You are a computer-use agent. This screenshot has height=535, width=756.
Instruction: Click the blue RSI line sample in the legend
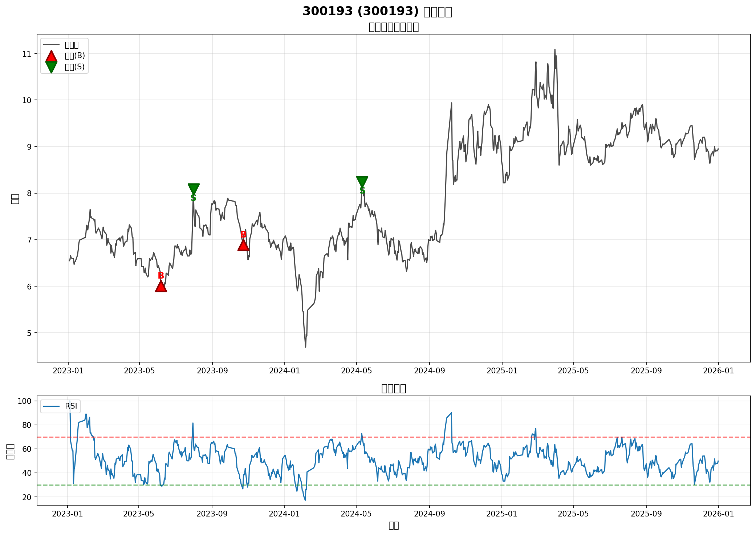coord(51,406)
